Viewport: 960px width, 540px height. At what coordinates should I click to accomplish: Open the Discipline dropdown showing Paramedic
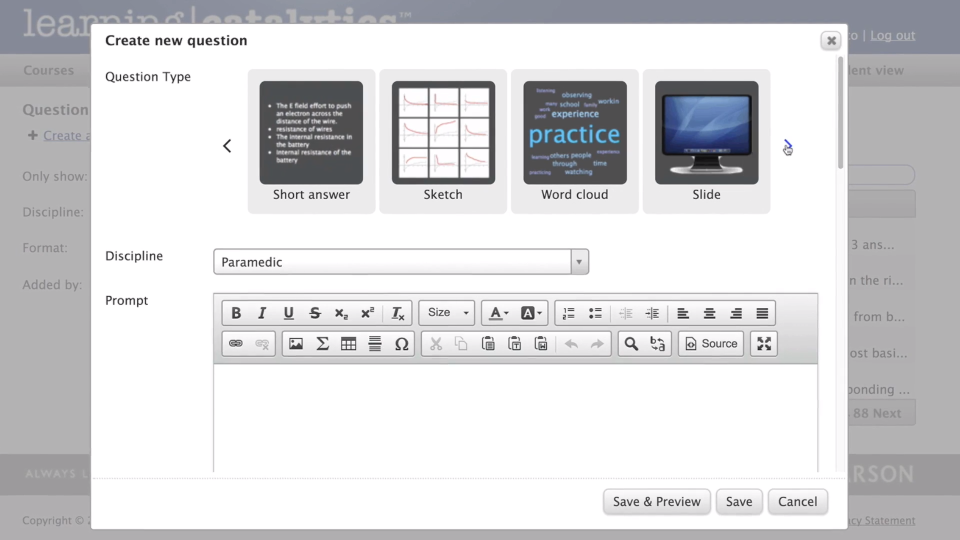point(401,261)
